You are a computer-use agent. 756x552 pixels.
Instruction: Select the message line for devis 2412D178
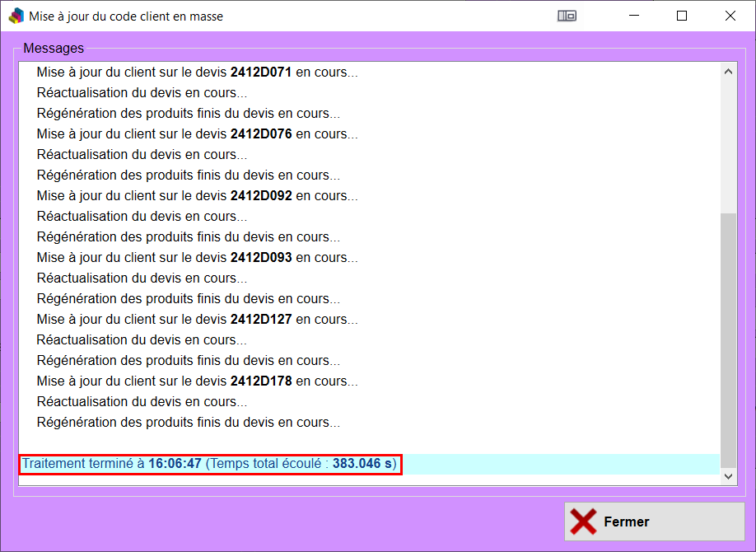197,381
